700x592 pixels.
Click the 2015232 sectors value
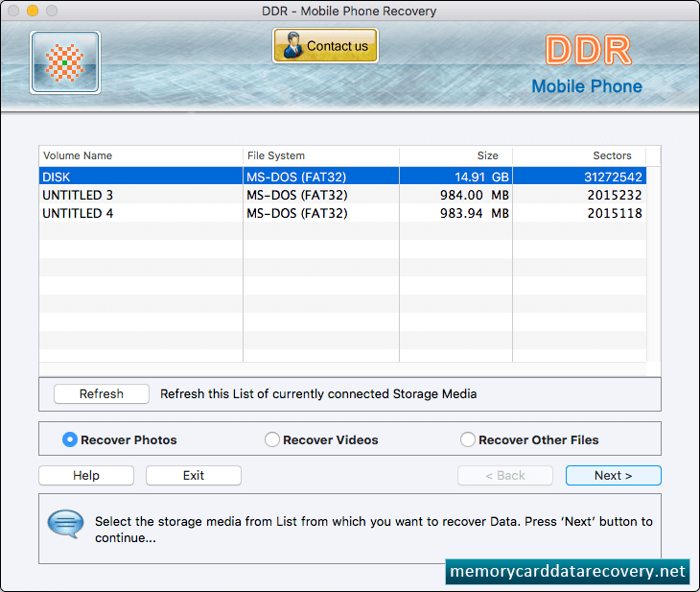[615, 195]
